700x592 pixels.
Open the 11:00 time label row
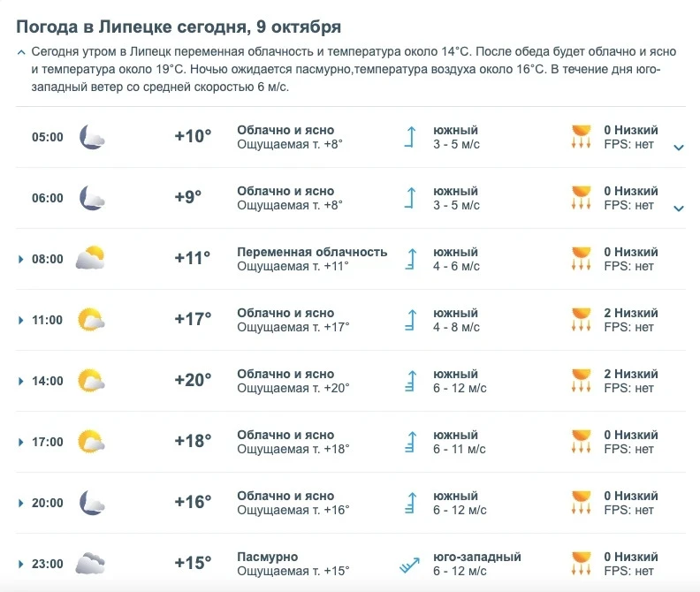(48, 320)
